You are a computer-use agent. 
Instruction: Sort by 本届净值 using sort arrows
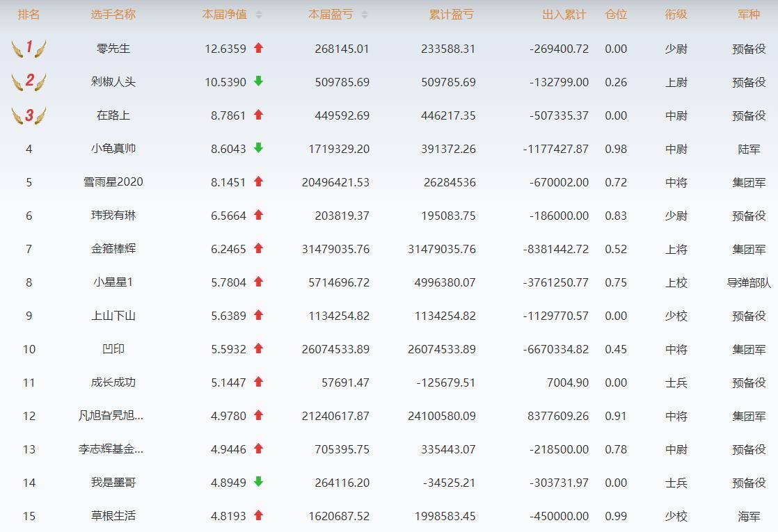point(259,15)
